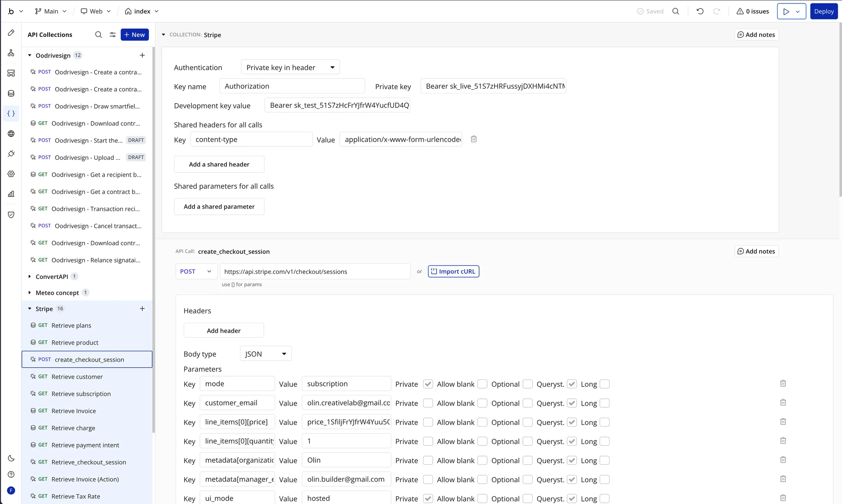Viewport: 842px width, 504px height.
Task: Open the Workflow tab icon in sidebar
Action: tap(11, 53)
